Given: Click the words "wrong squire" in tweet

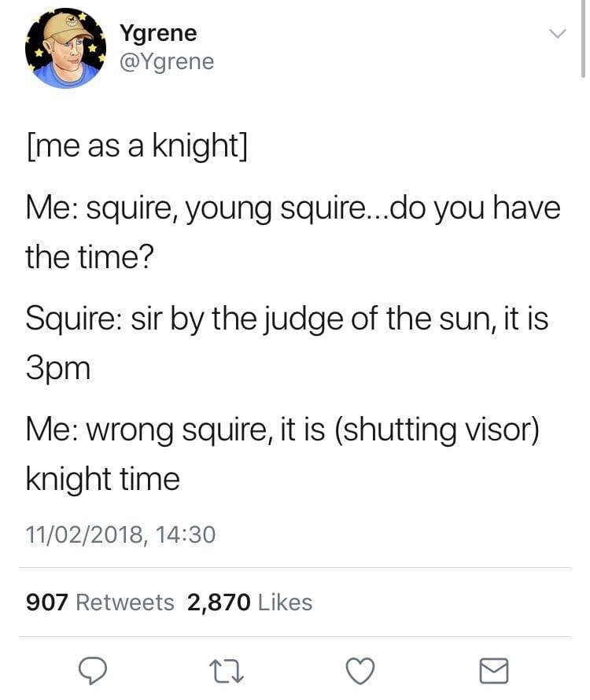Looking at the screenshot, I should 195,429.
